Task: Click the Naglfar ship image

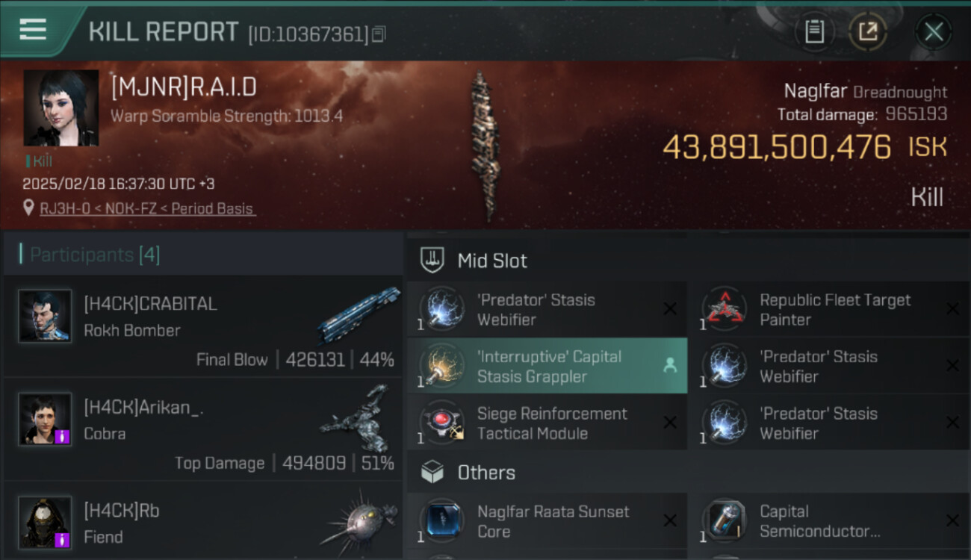Action: tap(485, 146)
